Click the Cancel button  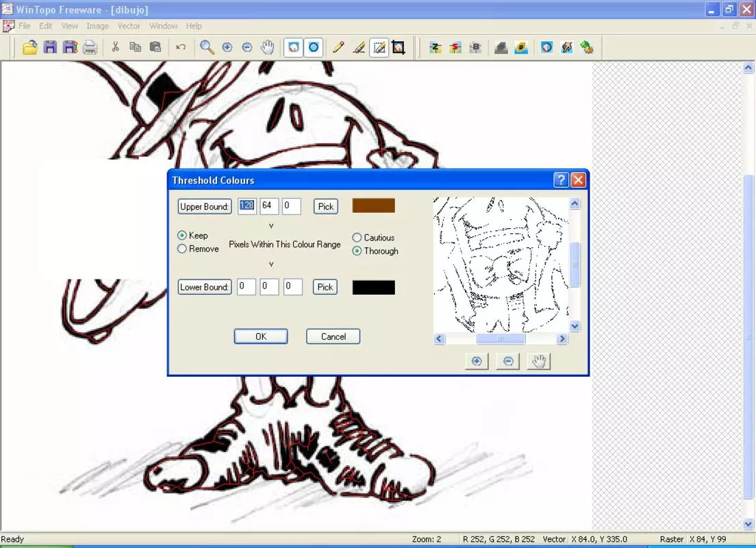333,336
